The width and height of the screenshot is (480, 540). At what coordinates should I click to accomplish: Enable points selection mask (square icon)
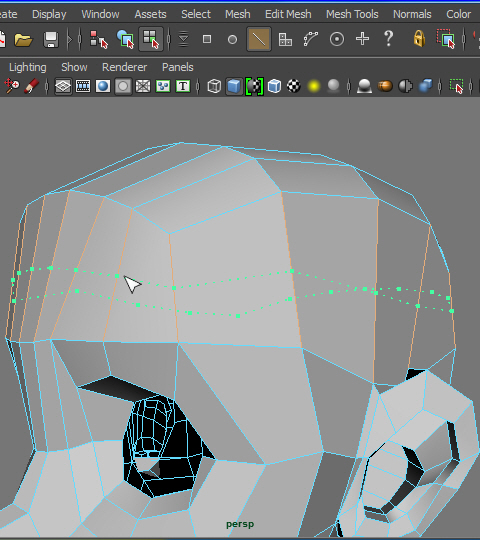pos(207,39)
